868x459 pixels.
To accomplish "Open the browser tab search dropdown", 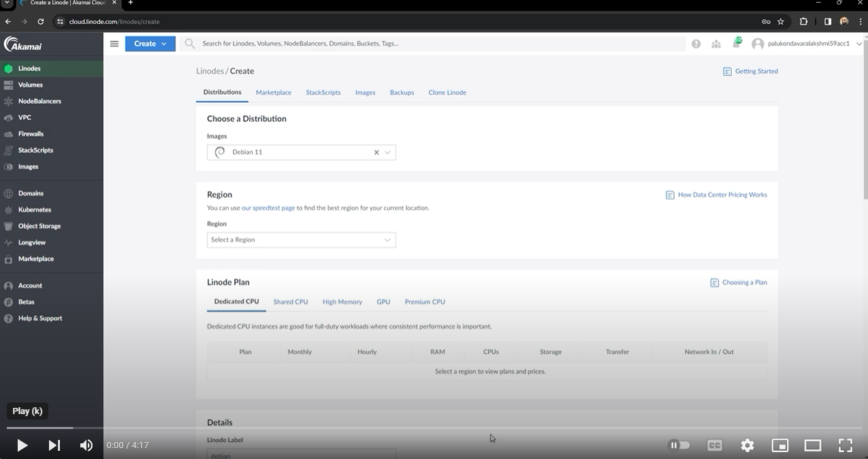I will pos(7,3).
